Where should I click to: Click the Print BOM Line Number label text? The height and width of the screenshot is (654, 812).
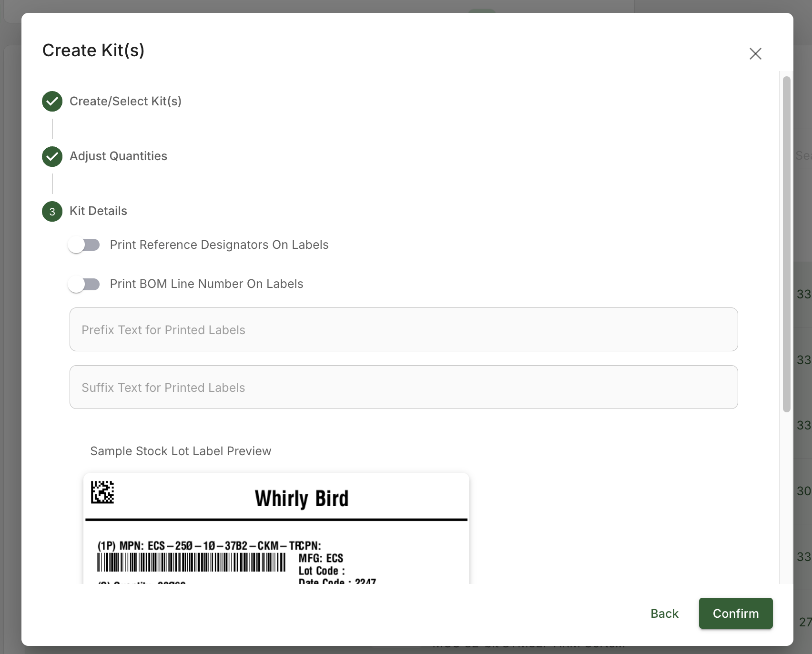pos(206,284)
